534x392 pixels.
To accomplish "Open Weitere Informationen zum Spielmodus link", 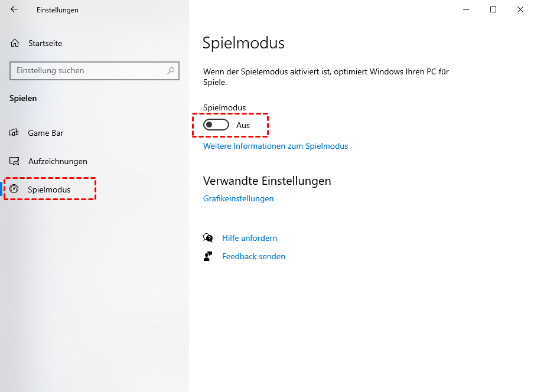I will pos(275,146).
